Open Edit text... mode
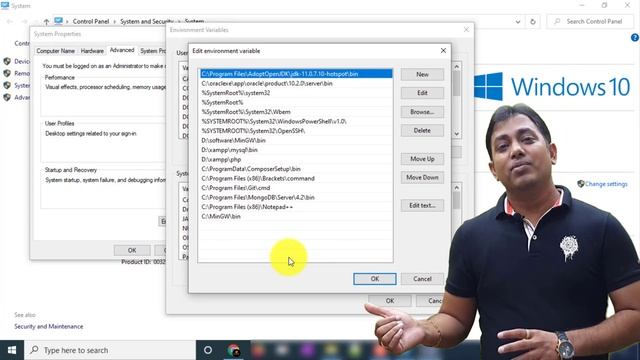 coord(422,205)
